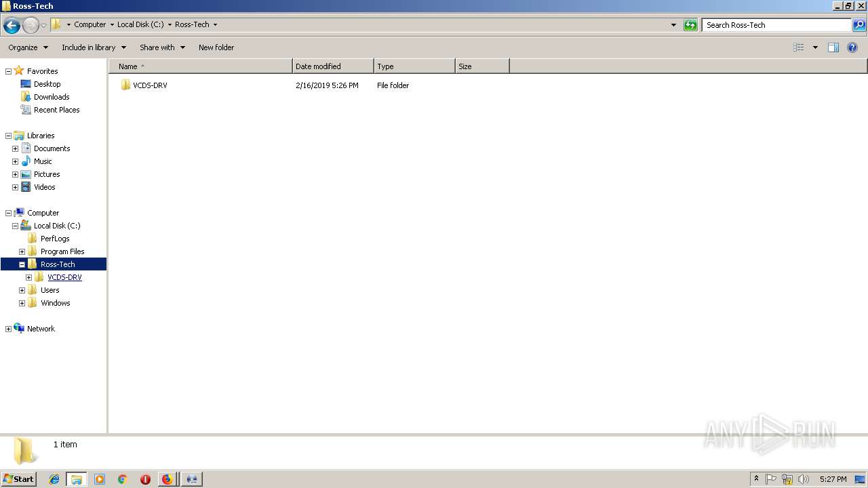Click the installer program taskbar icon
Screen dimensions: 868x488
[x=192, y=479]
